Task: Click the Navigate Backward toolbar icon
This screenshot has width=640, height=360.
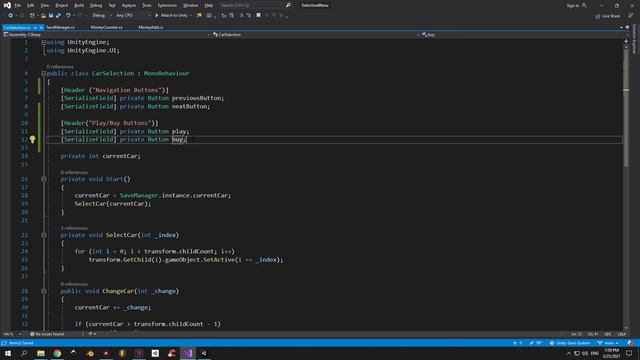Action: (10, 16)
